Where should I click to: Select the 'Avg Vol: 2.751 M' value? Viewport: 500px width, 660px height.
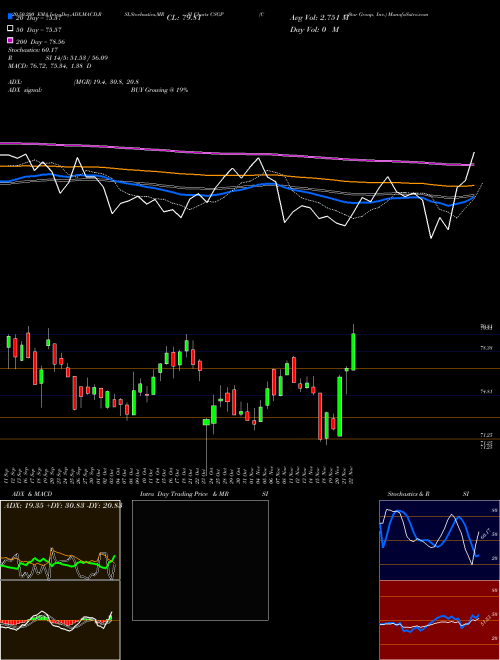[x=319, y=18]
